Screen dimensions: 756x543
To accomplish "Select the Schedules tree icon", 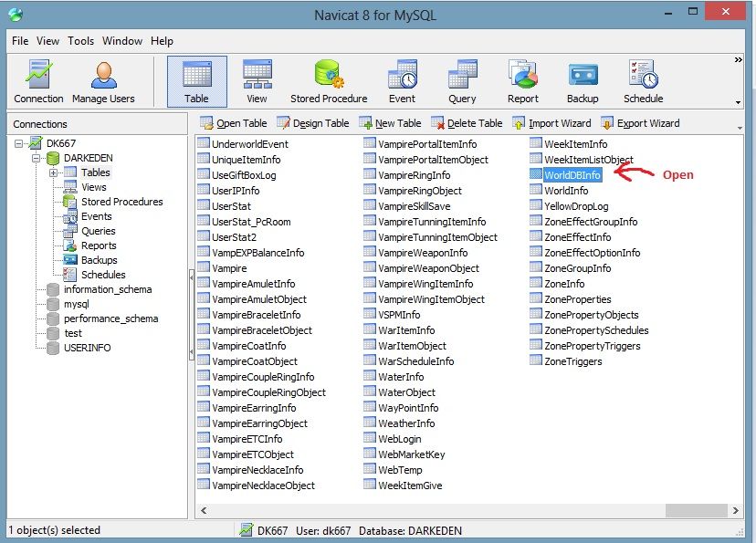I will point(70,275).
